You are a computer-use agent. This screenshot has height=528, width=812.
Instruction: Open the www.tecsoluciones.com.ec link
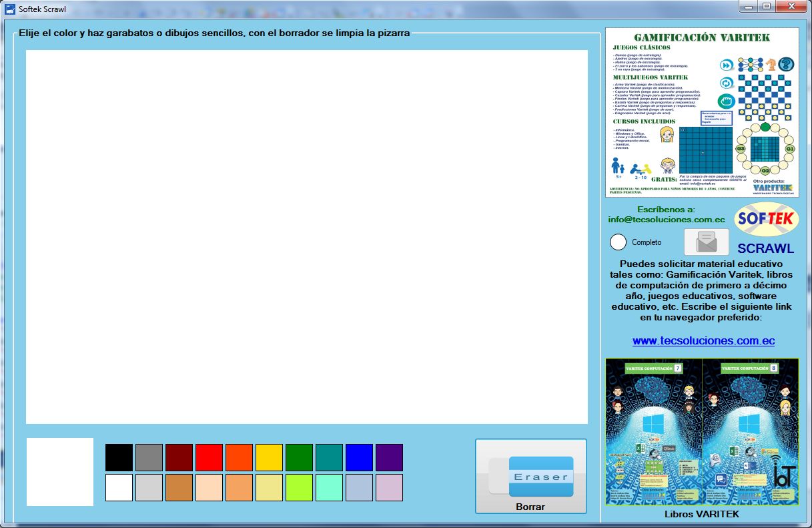703,340
